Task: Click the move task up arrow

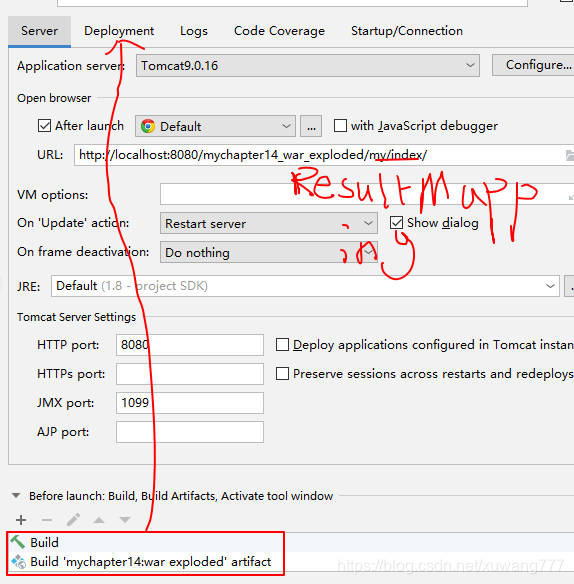Action: (x=99, y=520)
